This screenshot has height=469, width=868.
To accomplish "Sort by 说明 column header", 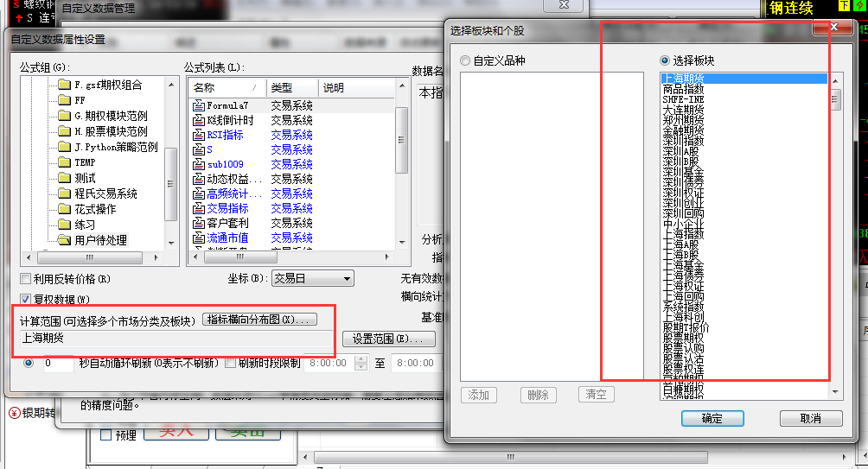I will click(x=356, y=87).
